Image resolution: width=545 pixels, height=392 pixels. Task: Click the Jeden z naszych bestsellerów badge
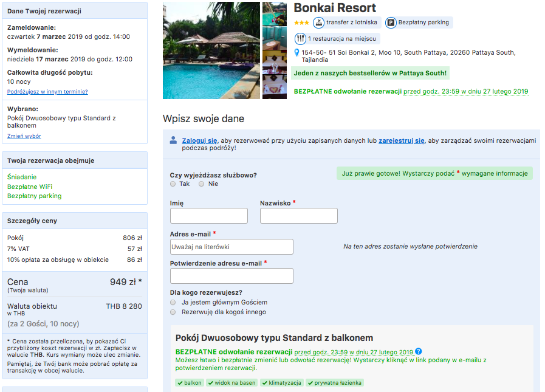pos(370,73)
